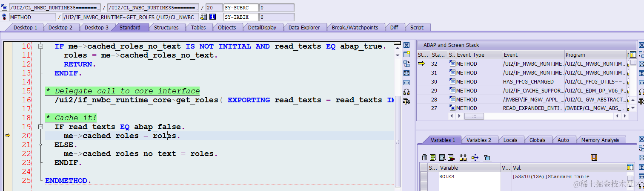
Task: Maximize the source code tool
Action: pos(406,73)
